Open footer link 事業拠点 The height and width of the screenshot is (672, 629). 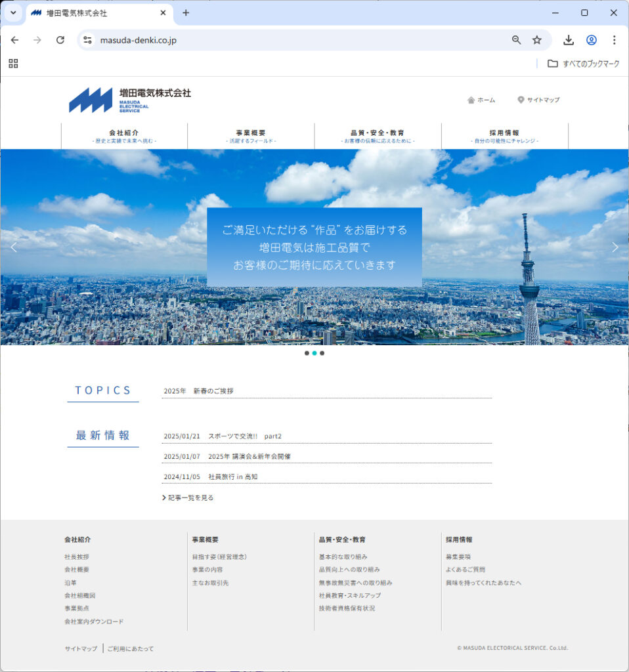77,608
